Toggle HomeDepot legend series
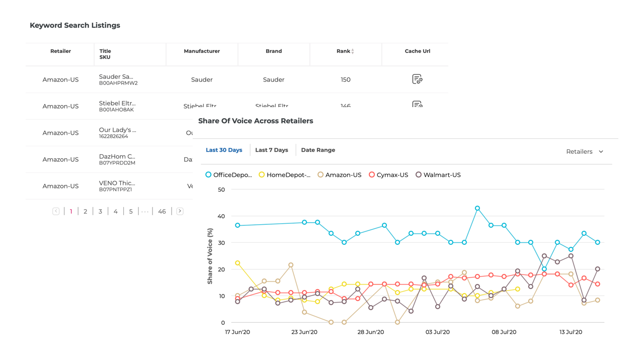The image size is (644, 362). click(x=284, y=175)
